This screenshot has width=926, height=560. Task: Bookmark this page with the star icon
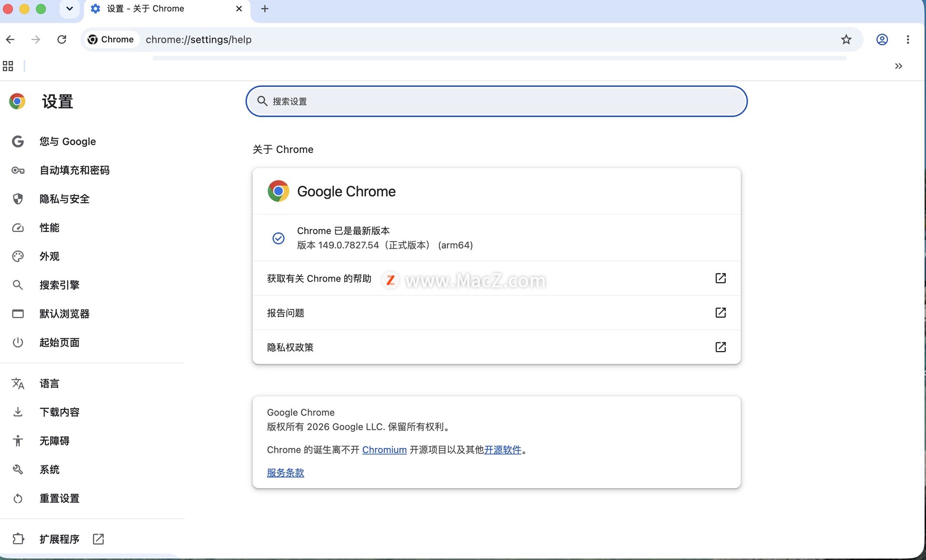846,40
